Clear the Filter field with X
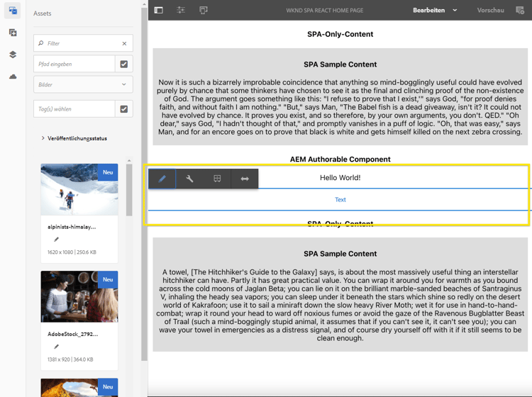The image size is (532, 397). click(124, 43)
